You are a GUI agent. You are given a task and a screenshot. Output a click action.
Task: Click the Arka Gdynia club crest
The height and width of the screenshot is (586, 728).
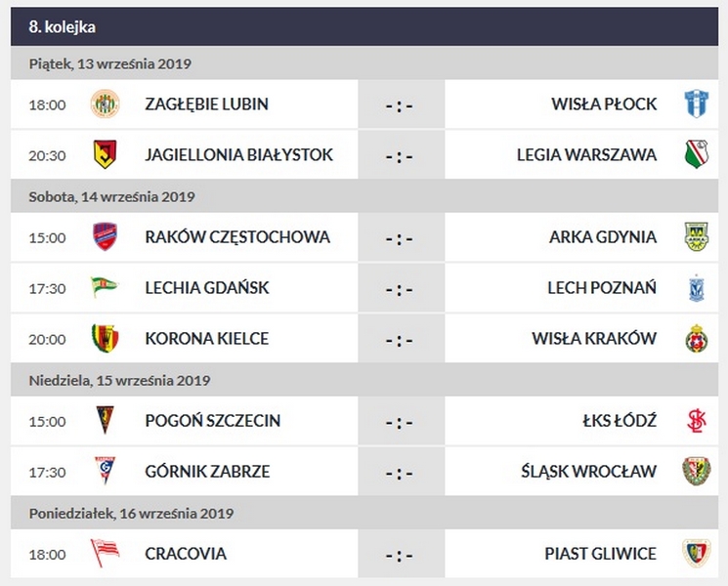tap(695, 236)
